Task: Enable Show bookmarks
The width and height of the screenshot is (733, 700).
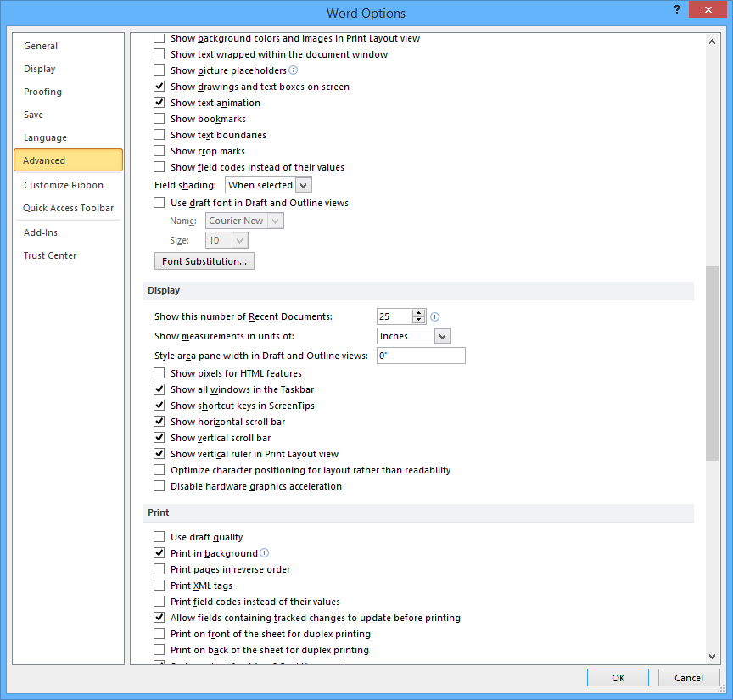Action: (x=159, y=119)
